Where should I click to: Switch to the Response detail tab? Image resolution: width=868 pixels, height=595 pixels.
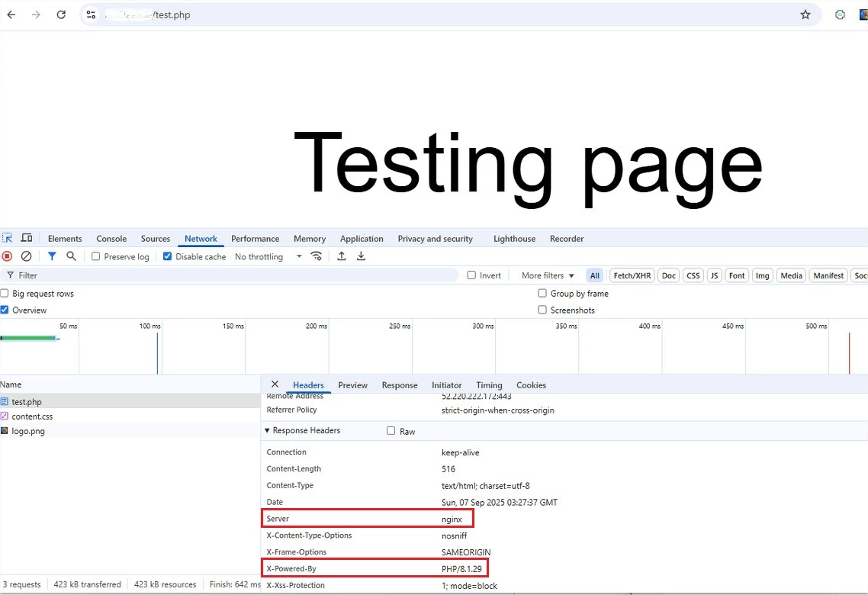pyautogui.click(x=400, y=385)
